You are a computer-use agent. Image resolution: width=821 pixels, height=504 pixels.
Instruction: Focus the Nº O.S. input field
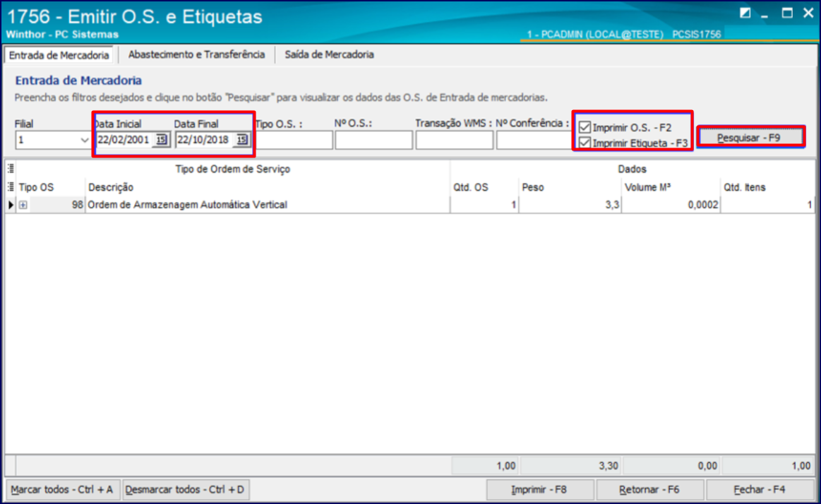374,140
